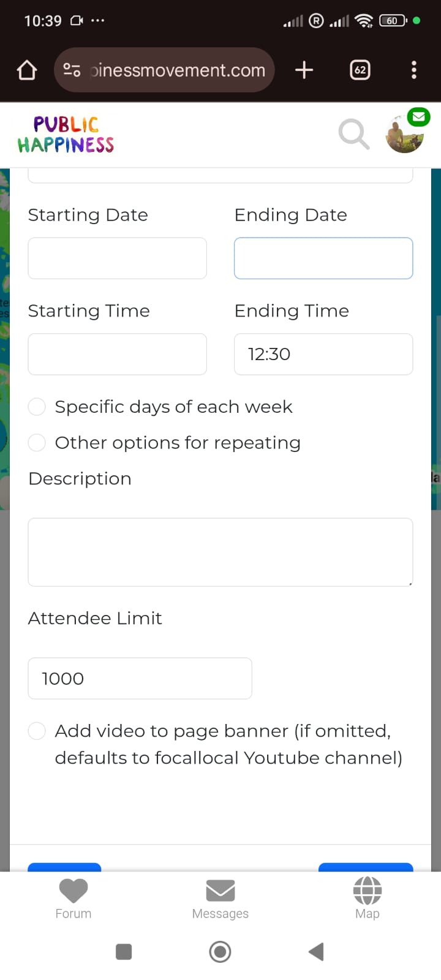Open a new browser tab
The height and width of the screenshot is (980, 441).
(304, 70)
